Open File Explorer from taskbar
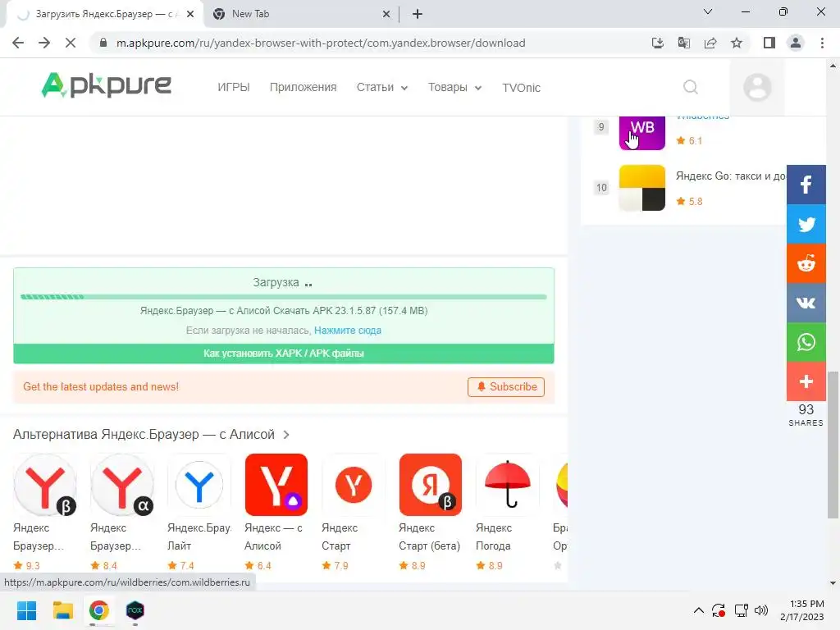The image size is (840, 630). pyautogui.click(x=62, y=610)
